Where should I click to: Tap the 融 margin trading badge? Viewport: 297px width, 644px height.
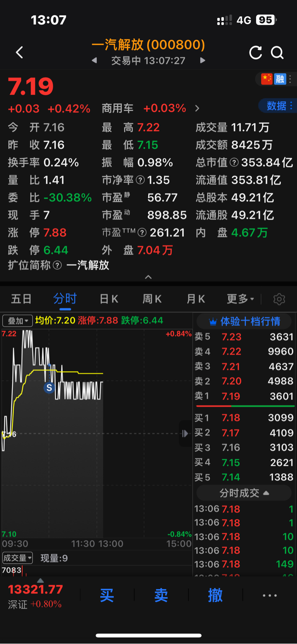click(x=280, y=79)
